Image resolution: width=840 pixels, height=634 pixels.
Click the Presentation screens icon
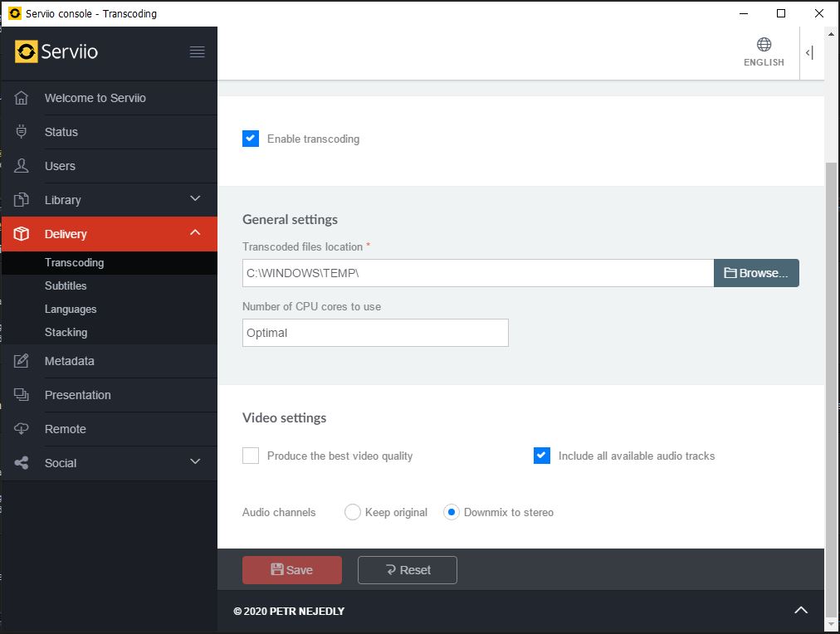pos(22,395)
